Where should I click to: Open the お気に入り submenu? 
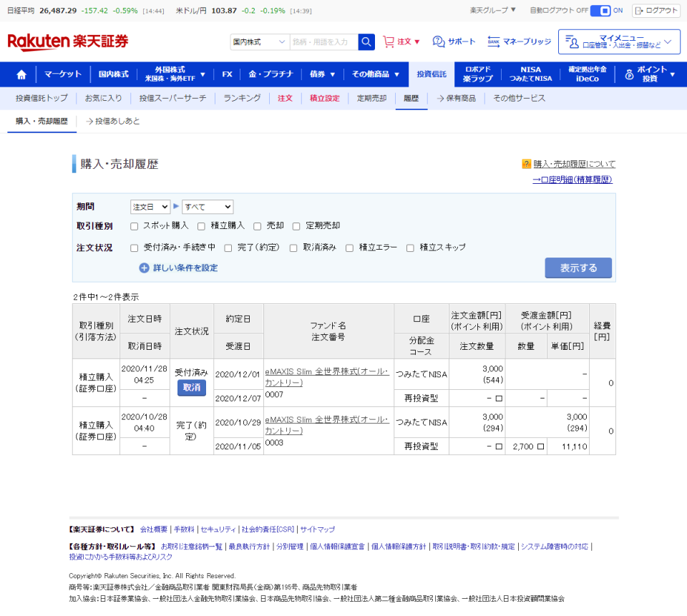click(103, 98)
